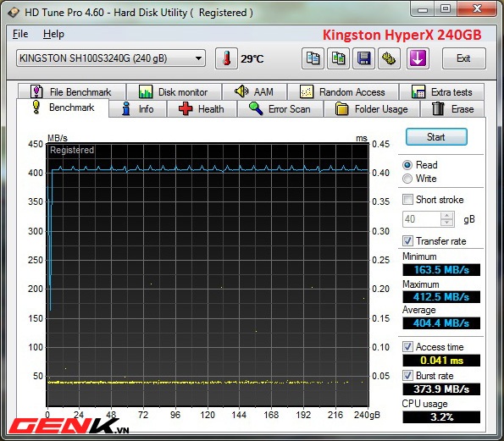This screenshot has height=441, width=504.
Task: Click the 29°C temperature reading
Action: [252, 59]
